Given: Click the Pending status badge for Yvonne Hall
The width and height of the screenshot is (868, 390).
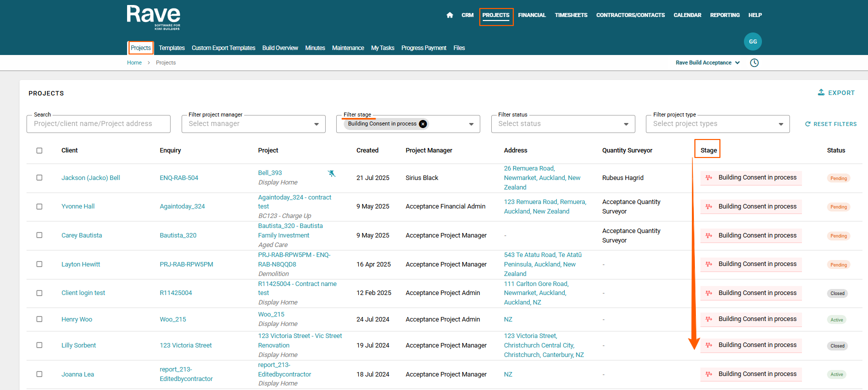Looking at the screenshot, I should pyautogui.click(x=838, y=207).
